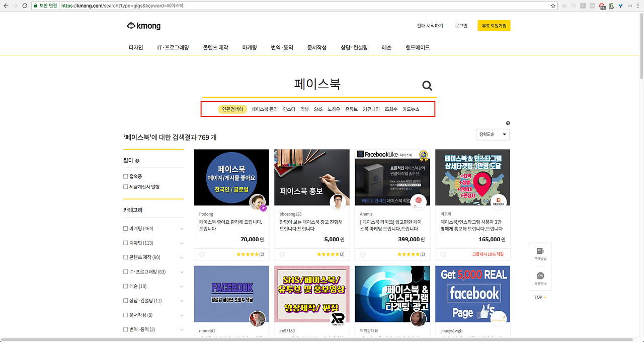Click nnnndd1 seller avatar
Screen dimensions: 644x342
(258, 319)
